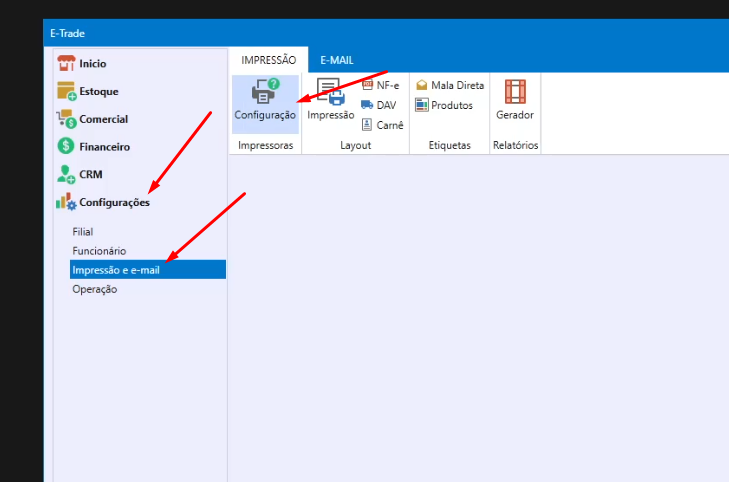
Task: Switch to the E-MAIL tab
Action: 337,60
